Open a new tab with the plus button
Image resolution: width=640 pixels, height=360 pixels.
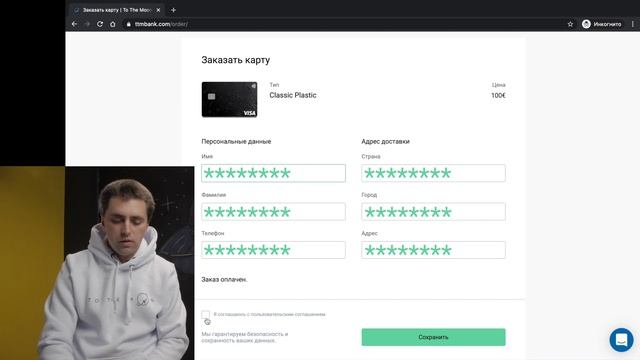[x=173, y=10]
